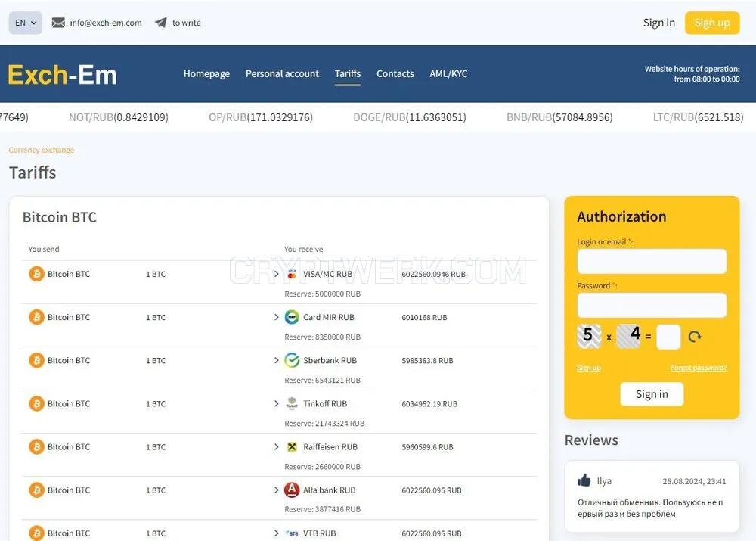Click the VTB bank icon
This screenshot has width=756, height=541.
(292, 533)
